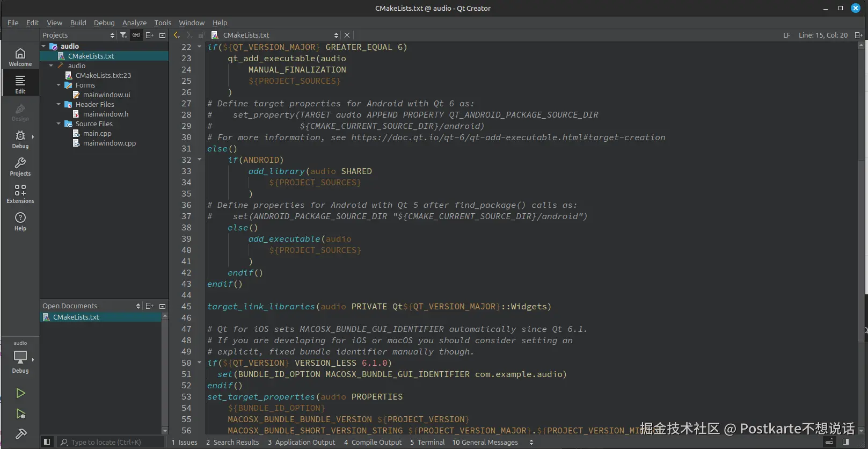Close the Projects side panel

tap(162, 35)
